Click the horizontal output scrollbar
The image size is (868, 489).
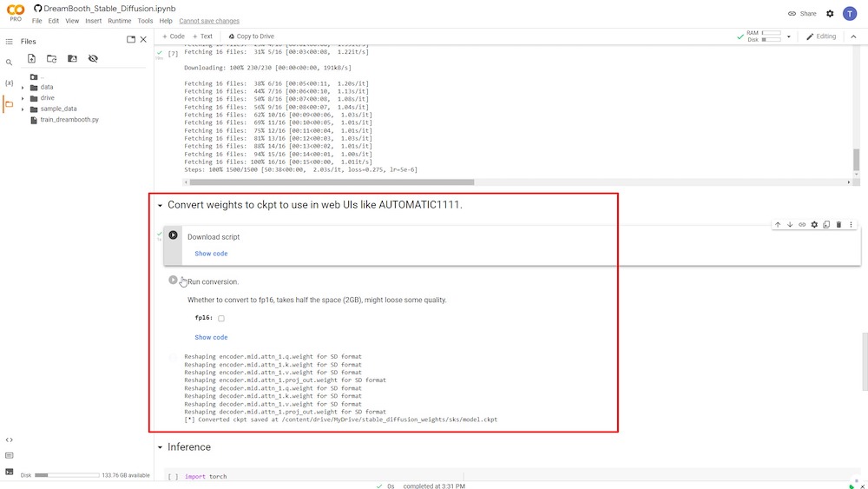332,182
